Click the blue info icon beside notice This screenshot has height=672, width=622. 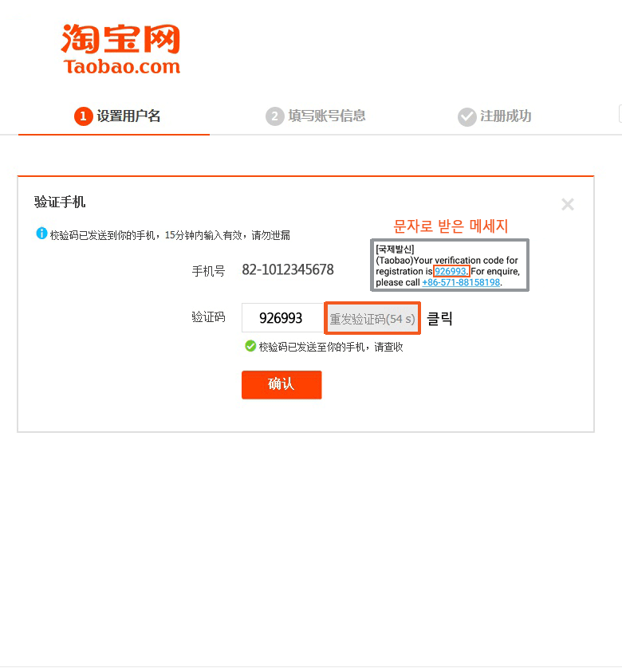(41, 234)
